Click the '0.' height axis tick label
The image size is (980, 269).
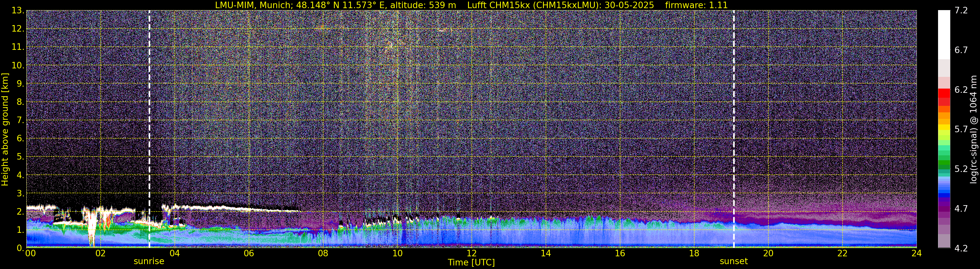coord(20,248)
